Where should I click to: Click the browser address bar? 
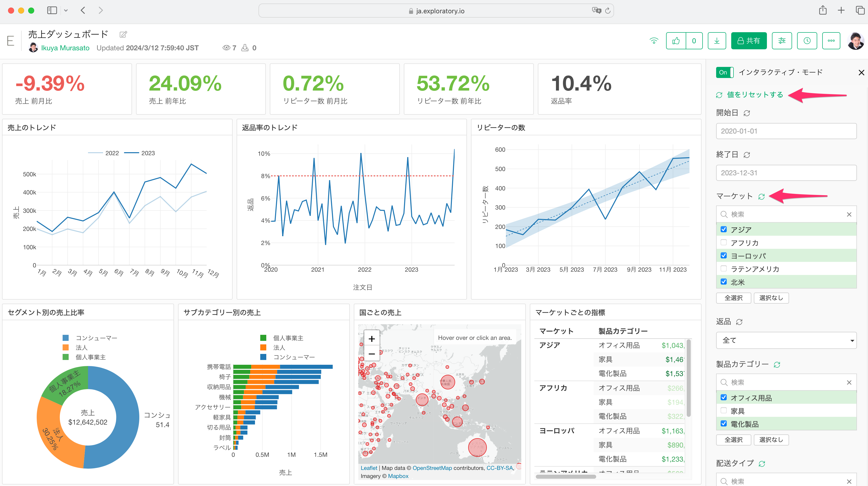pos(436,11)
